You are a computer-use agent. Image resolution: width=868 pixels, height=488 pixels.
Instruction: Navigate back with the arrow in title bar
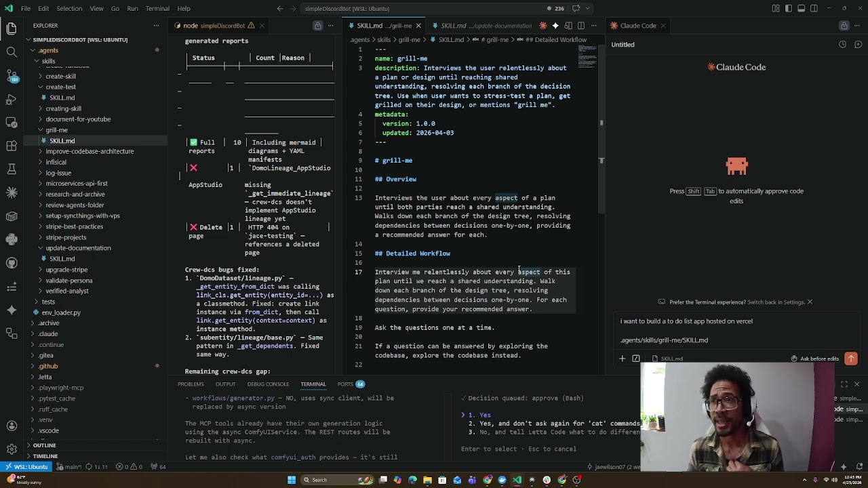pyautogui.click(x=280, y=8)
